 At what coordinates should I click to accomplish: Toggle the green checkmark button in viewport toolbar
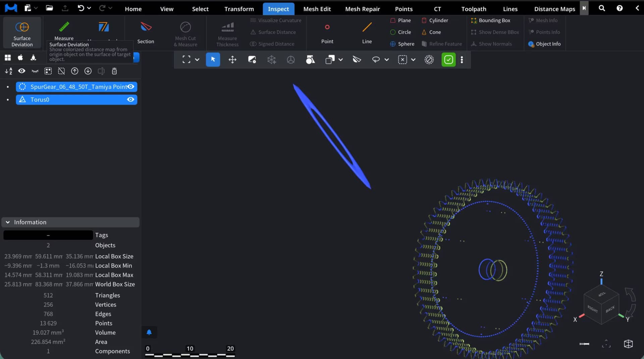(x=448, y=60)
